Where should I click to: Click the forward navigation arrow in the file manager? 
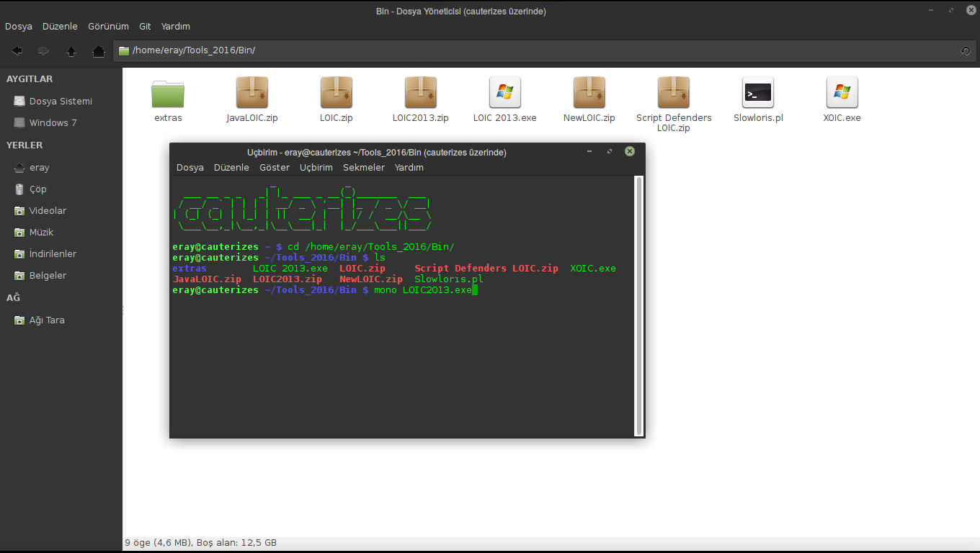pos(43,50)
